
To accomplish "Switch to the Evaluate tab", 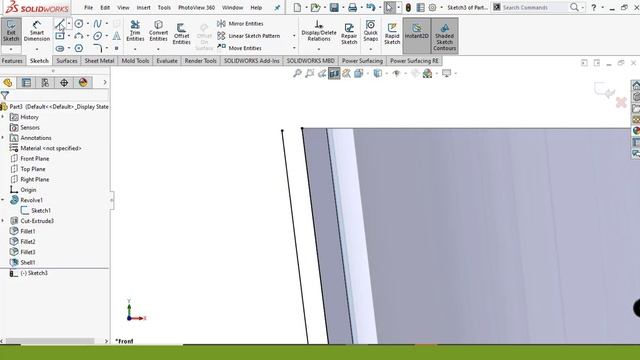I will click(167, 61).
